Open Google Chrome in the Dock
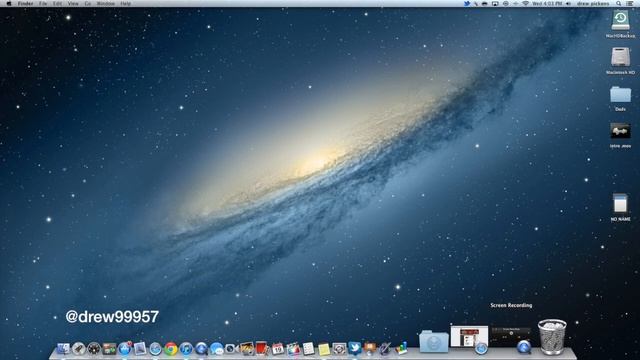The width and height of the screenshot is (640, 360). pyautogui.click(x=171, y=349)
